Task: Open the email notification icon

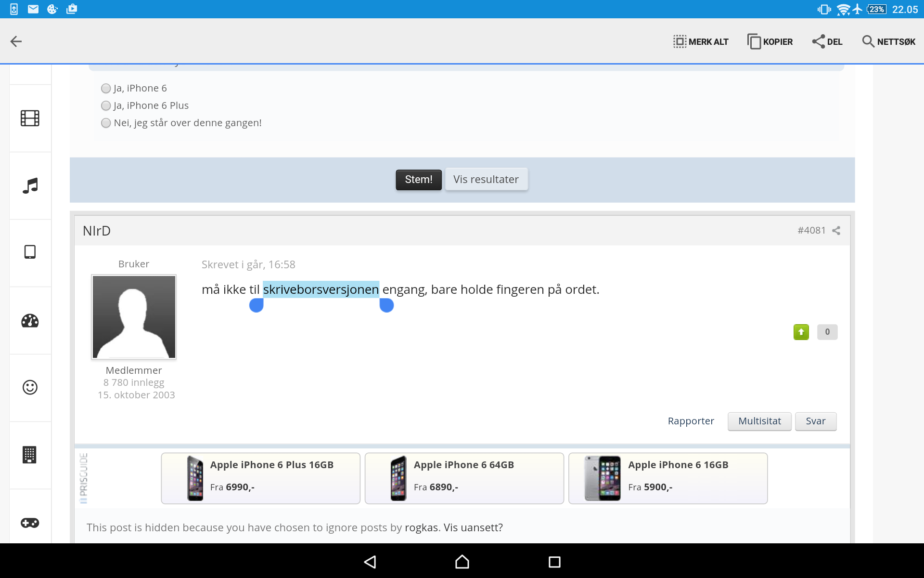Action: tap(33, 9)
